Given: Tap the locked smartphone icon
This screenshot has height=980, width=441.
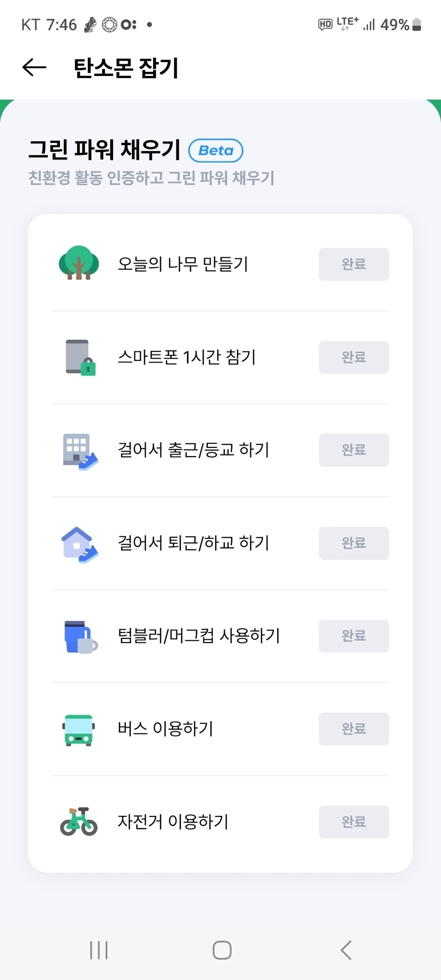Looking at the screenshot, I should point(80,357).
